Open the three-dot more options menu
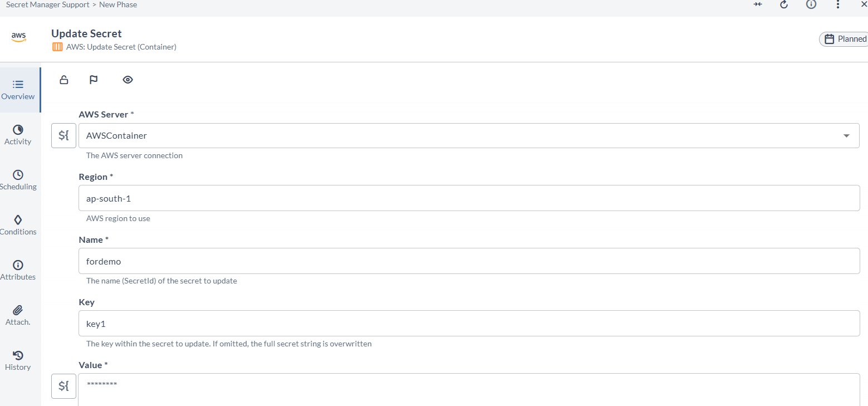This screenshot has height=406, width=868. pyautogui.click(x=838, y=4)
